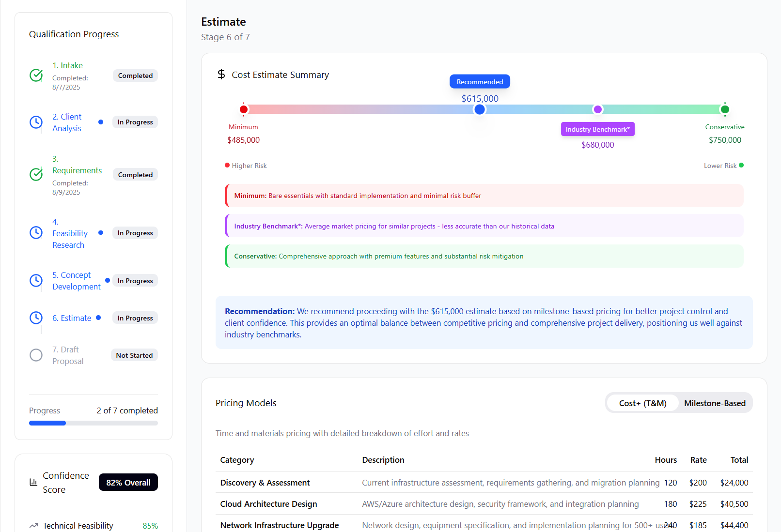Click the green checkmark icon beside Intake
This screenshot has width=781, height=532.
tap(36, 76)
